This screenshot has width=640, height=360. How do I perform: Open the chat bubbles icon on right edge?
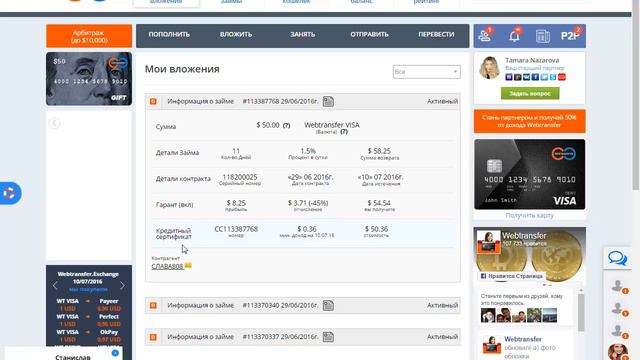[x=617, y=258]
